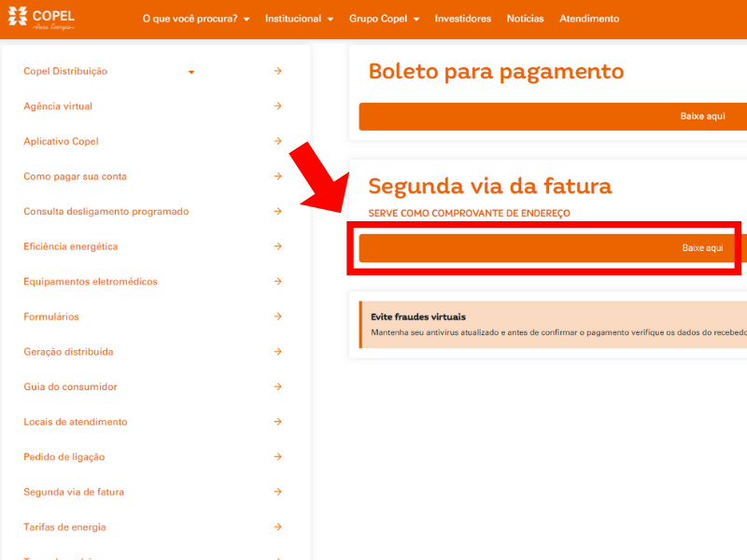This screenshot has height=560, width=747.
Task: Click arrow icon next to Agência virtual
Action: tap(278, 106)
